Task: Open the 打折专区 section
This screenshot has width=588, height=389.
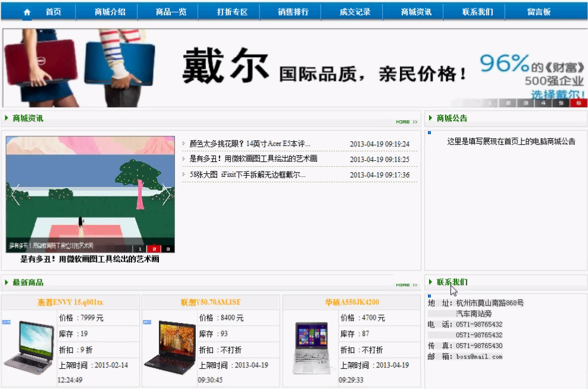Action: 232,12
